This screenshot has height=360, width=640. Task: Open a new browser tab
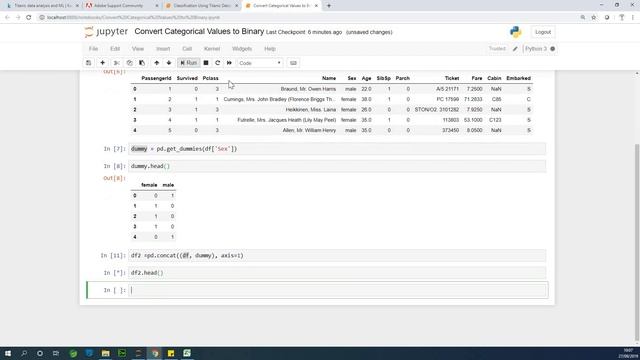click(329, 6)
